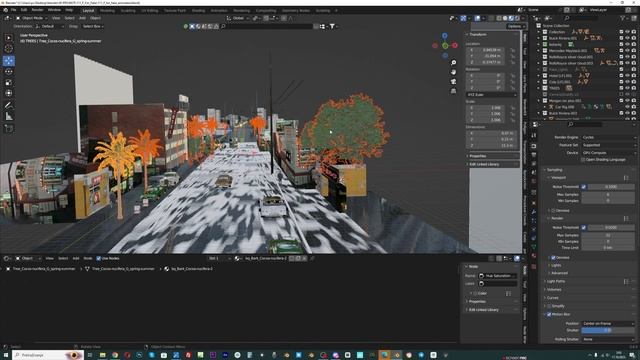The image size is (640, 360).
Task: Open the viewport editor type icon
Action: 7,18
